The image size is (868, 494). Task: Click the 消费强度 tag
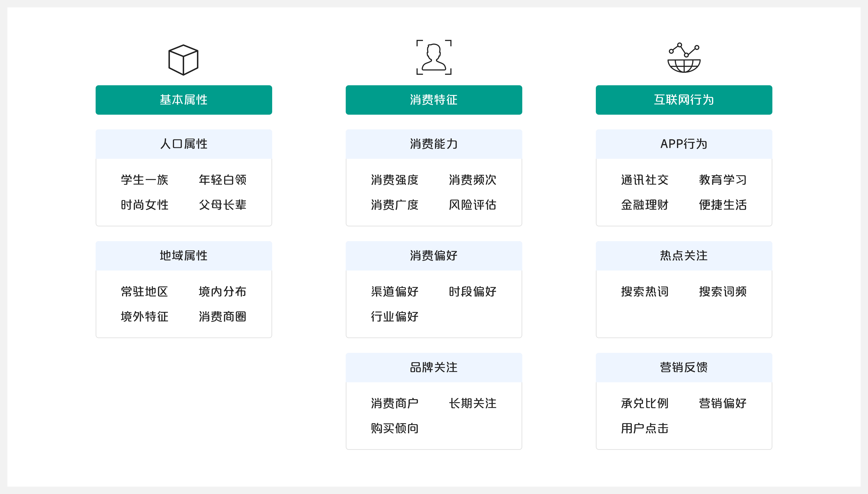pos(395,180)
